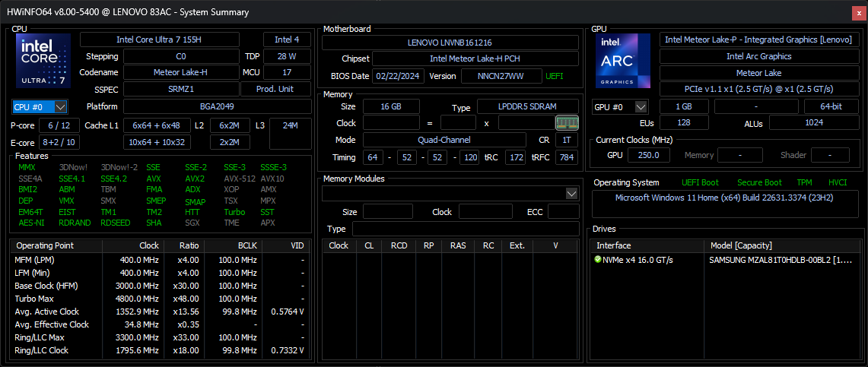Click the Intel Core Ultra 7 155H name field
Image resolution: width=868 pixels, height=367 pixels.
click(159, 40)
